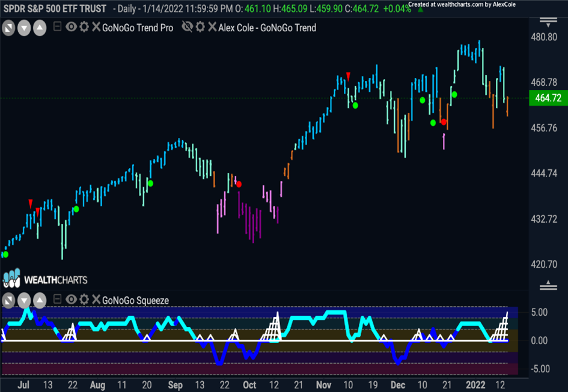This screenshot has width=568, height=392.
Task: Click the Daily timeframe label
Action: [x=126, y=8]
